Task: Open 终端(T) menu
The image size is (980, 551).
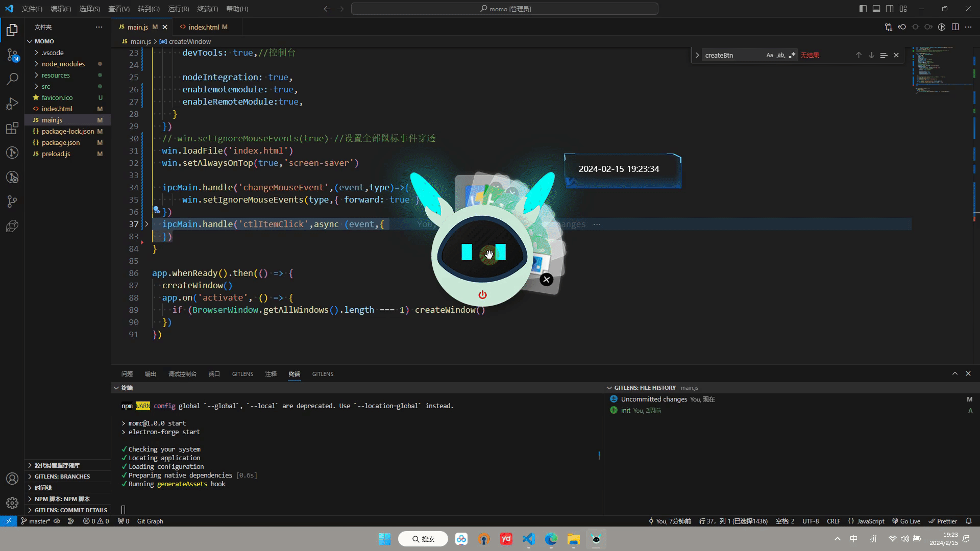Action: click(x=207, y=9)
